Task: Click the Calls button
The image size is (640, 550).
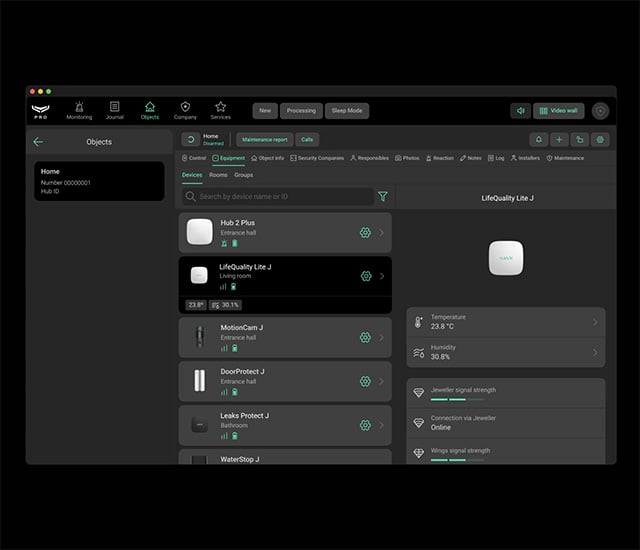Action: (307, 140)
